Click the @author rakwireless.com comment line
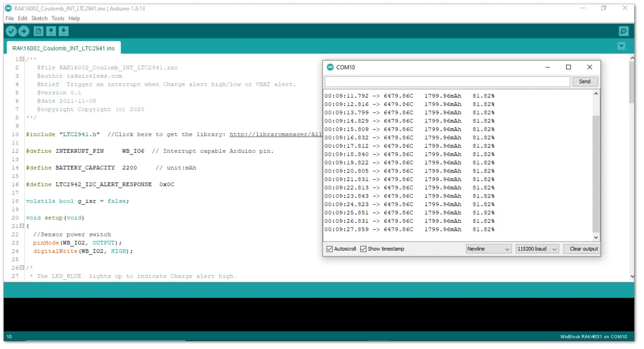644x349 pixels. pyautogui.click(x=79, y=76)
